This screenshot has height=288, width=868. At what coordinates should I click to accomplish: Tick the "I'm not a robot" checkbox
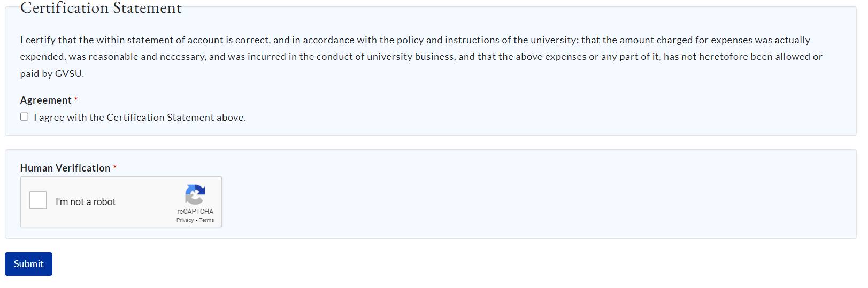click(38, 201)
